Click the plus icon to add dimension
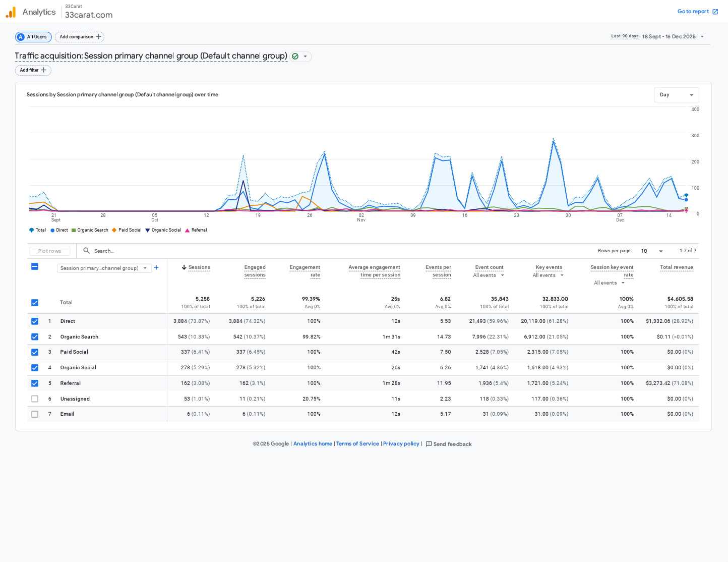The width and height of the screenshot is (728, 562). (x=156, y=267)
